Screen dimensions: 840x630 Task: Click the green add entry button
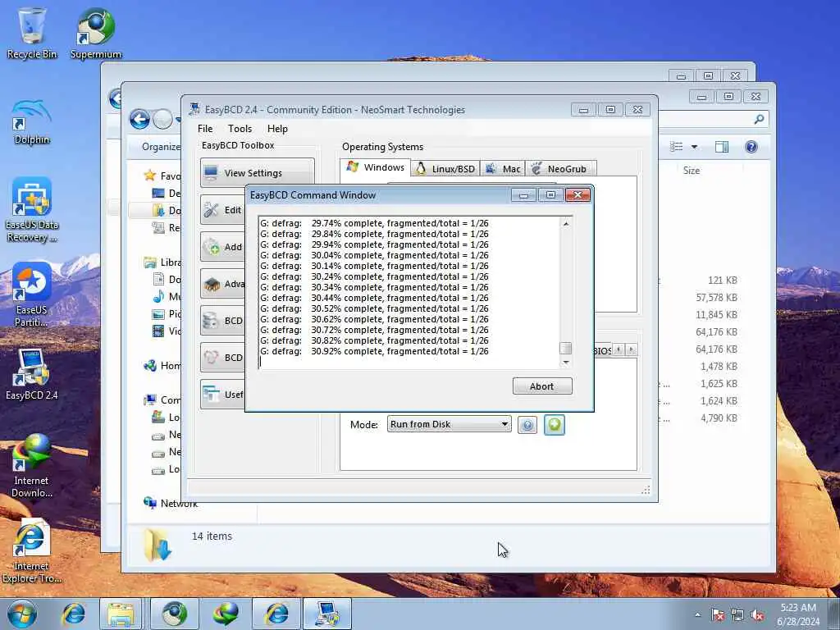tap(555, 425)
